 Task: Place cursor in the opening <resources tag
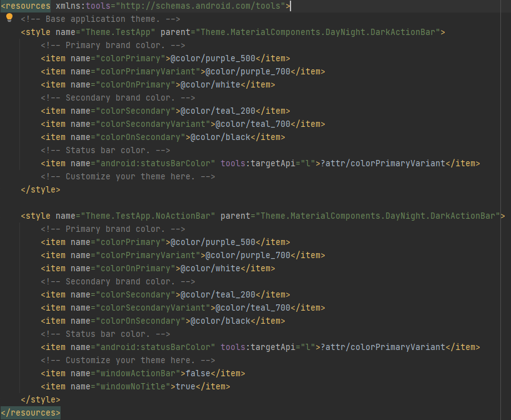(26, 6)
